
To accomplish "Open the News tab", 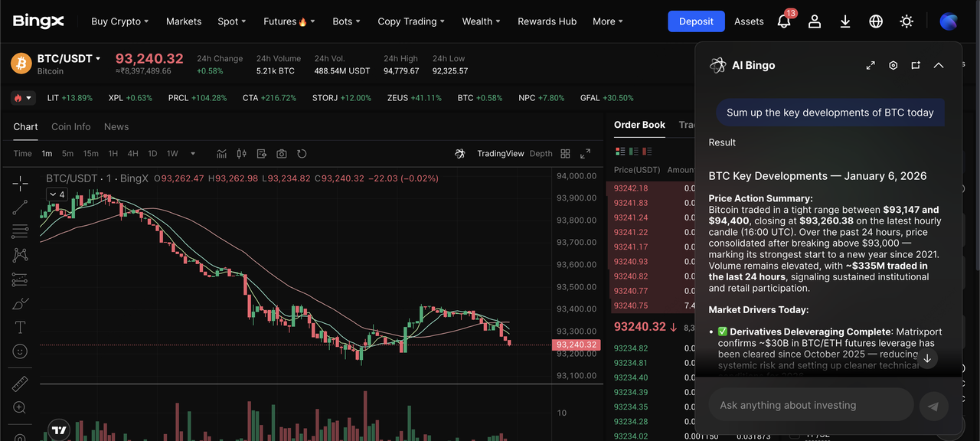I will point(116,127).
